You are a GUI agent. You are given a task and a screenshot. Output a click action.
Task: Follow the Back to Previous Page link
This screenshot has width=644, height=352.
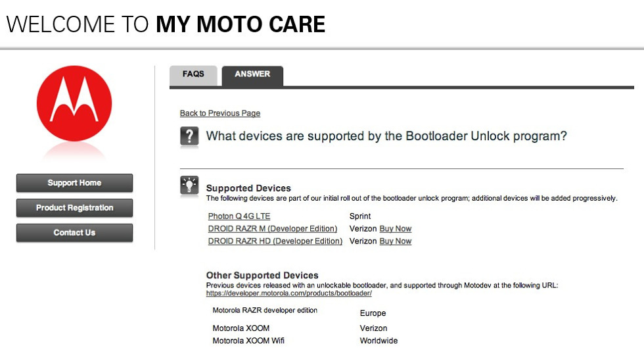(220, 113)
